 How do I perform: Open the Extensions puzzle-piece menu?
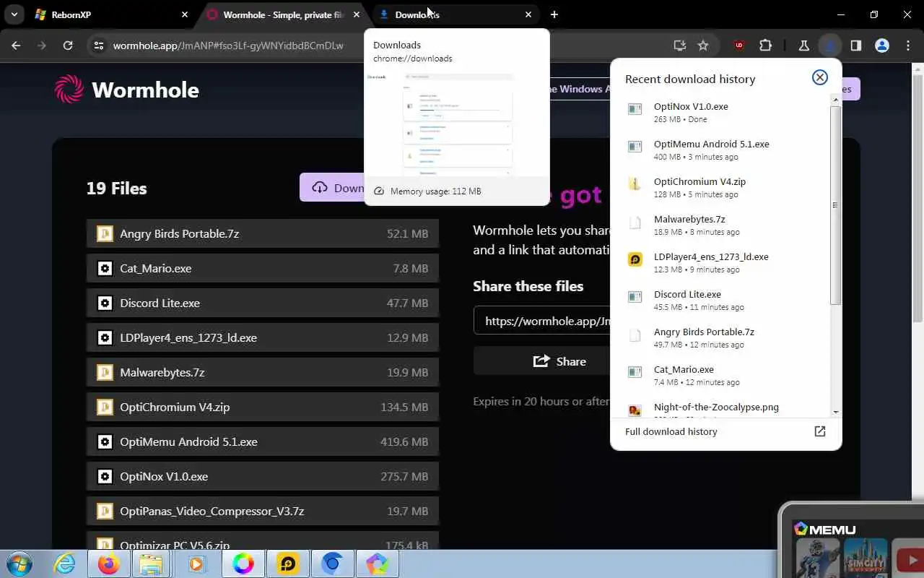[766, 46]
